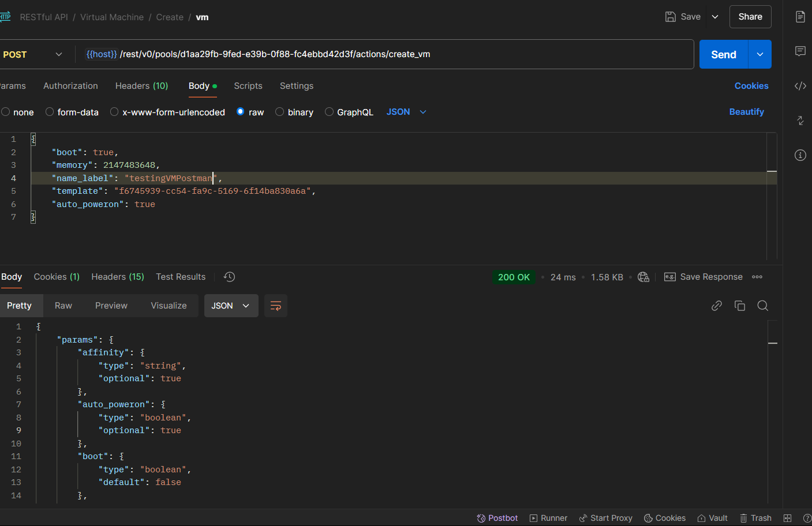This screenshot has height=526, width=812.
Task: Select the Pretty response view
Action: tap(19, 306)
